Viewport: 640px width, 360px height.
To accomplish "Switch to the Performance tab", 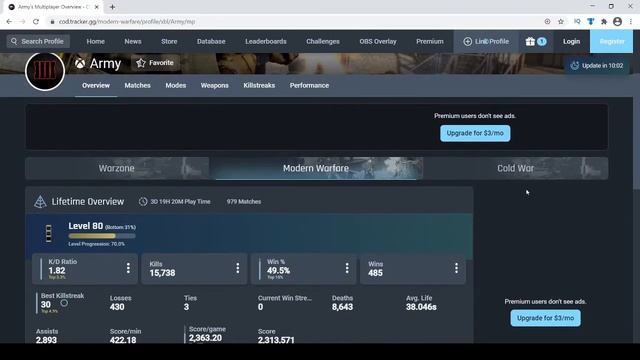I will point(309,85).
